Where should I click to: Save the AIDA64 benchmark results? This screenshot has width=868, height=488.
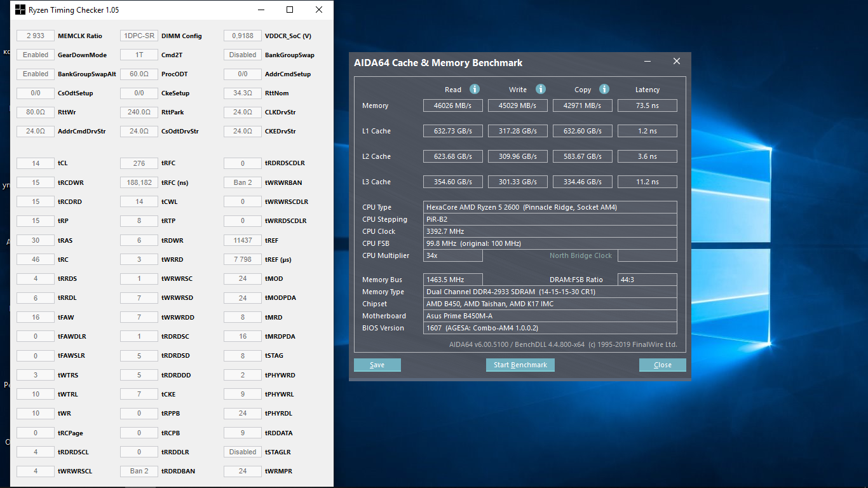pyautogui.click(x=377, y=365)
